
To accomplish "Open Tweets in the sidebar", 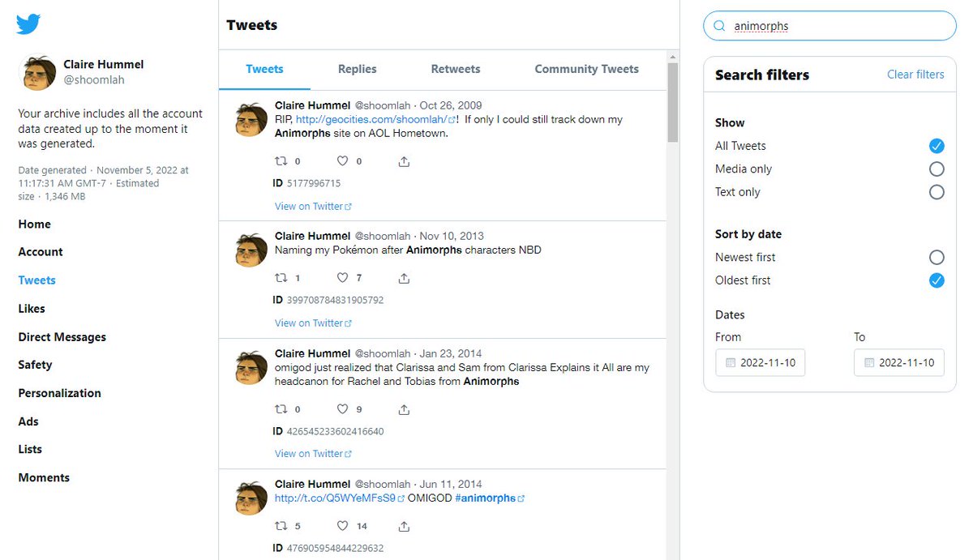I will tap(37, 280).
